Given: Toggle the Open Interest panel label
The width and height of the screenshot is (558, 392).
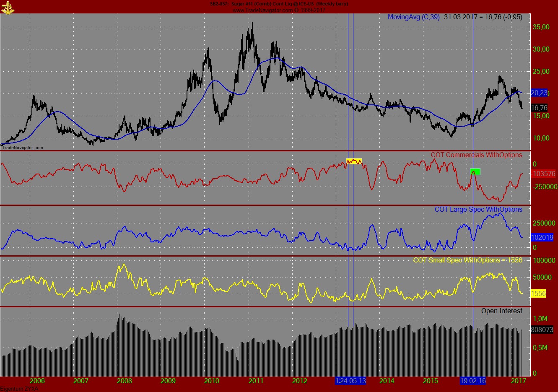Looking at the screenshot, I should click(x=502, y=311).
